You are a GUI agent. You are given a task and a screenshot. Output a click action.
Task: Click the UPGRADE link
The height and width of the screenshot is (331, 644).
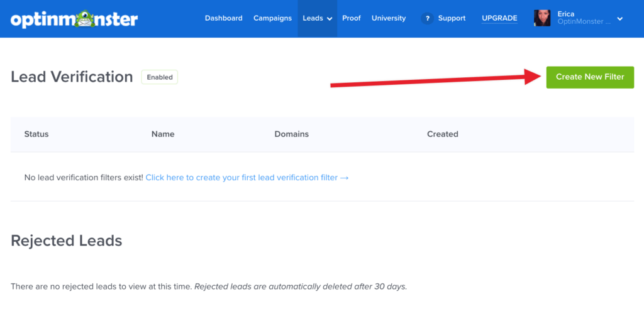point(499,18)
